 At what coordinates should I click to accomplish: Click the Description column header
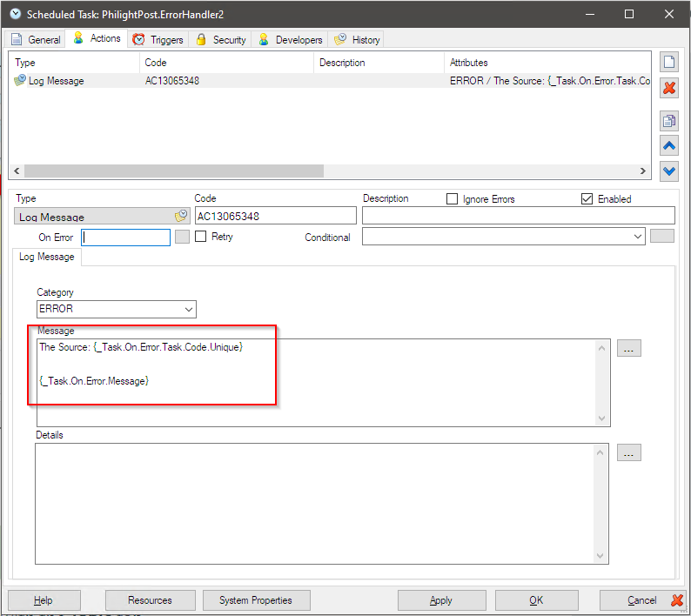(x=379, y=63)
